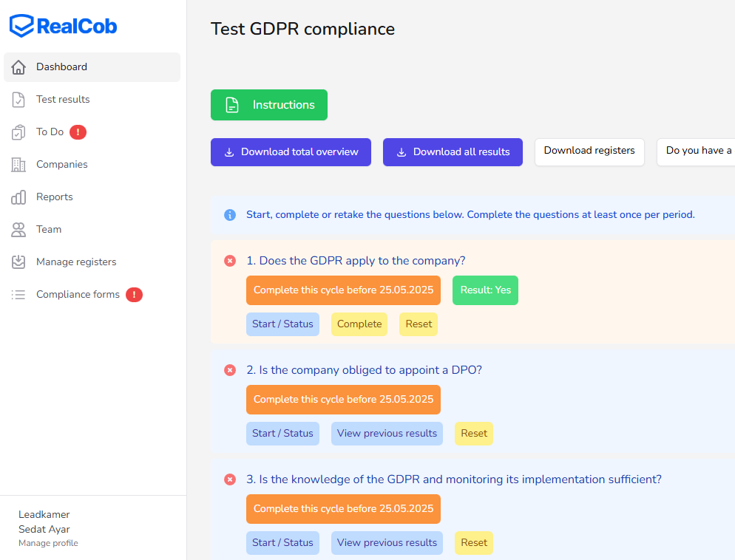Click the blue info icon in the notice banner

point(230,214)
